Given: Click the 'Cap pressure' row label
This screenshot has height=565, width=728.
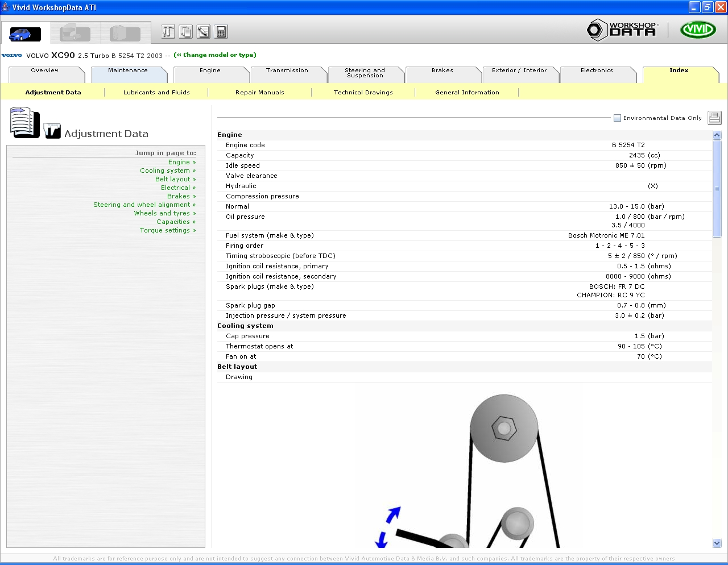Looking at the screenshot, I should tap(247, 336).
